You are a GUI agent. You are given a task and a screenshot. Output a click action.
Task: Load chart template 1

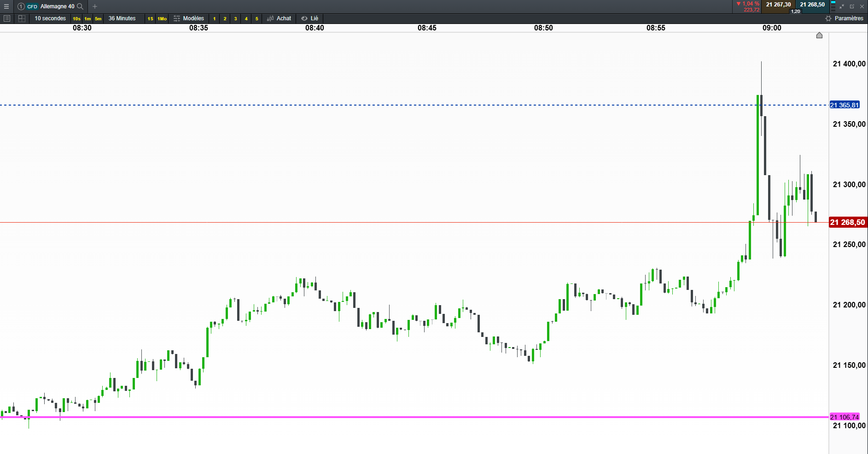(x=215, y=19)
